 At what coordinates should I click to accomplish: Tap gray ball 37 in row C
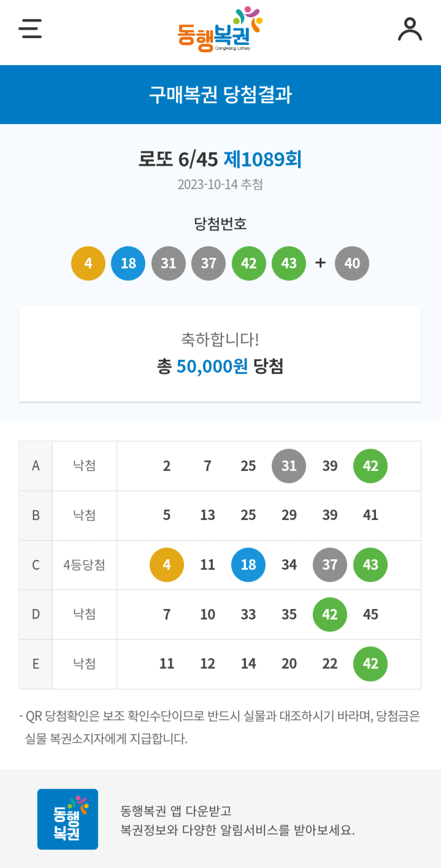(330, 565)
